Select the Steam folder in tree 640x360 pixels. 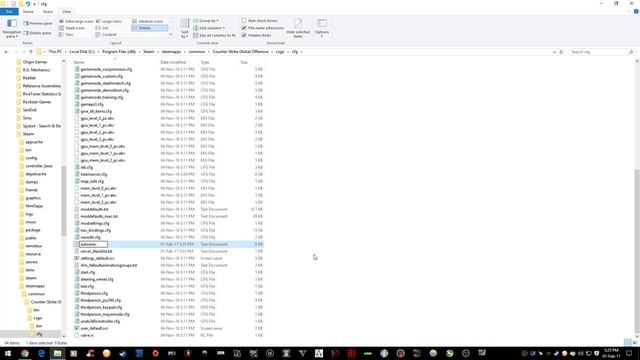pyautogui.click(x=28, y=134)
